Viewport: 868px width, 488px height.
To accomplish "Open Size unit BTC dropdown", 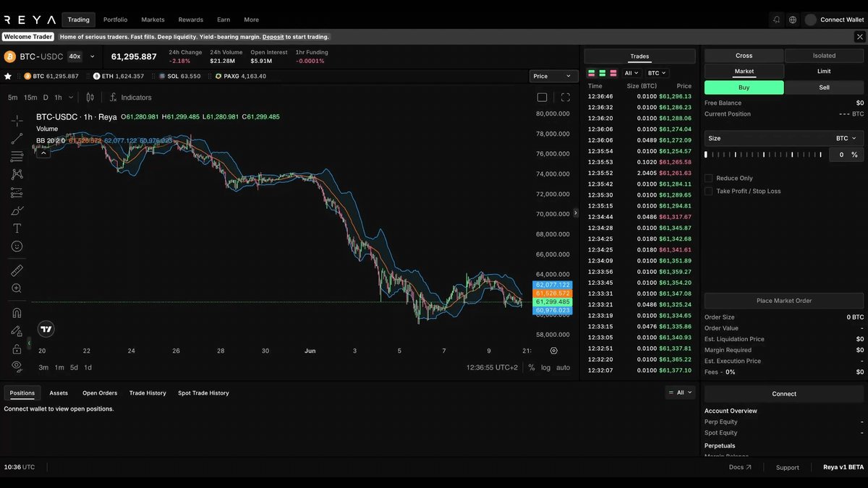I will pyautogui.click(x=846, y=138).
